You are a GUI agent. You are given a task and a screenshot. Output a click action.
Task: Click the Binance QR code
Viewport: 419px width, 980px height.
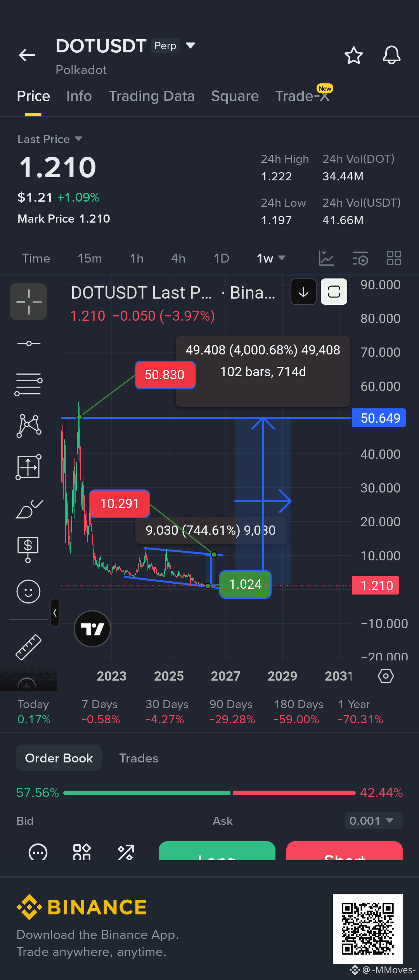368,928
